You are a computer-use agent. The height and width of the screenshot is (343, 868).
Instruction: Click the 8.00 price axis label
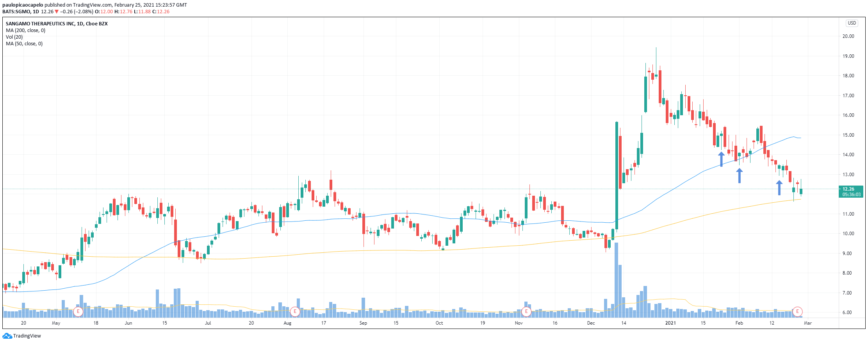click(848, 273)
